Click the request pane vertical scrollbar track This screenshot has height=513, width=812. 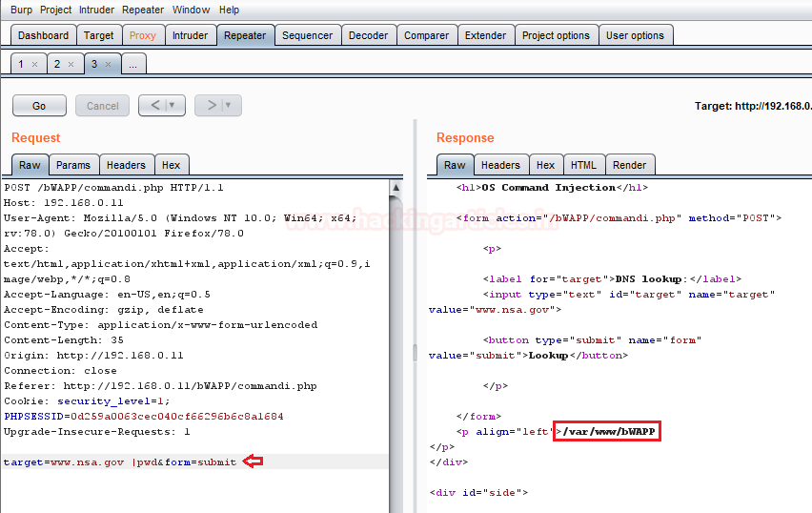396,353
